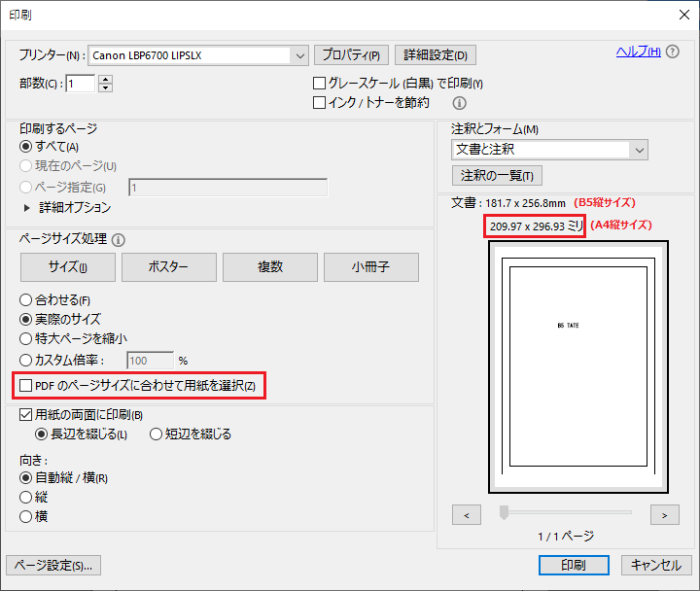This screenshot has width=700, height=591.
Task: Choose カスタム倍率 radio option
Action: [x=26, y=360]
